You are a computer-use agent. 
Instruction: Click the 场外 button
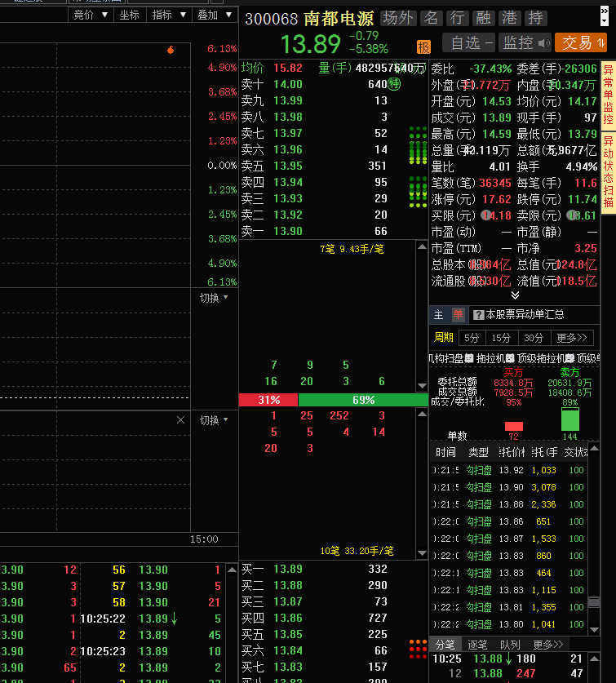pyautogui.click(x=397, y=18)
